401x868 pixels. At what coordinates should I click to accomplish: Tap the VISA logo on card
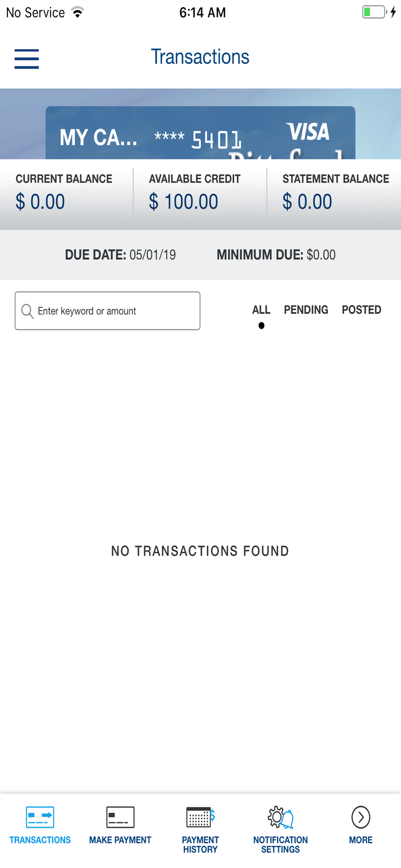tap(307, 132)
